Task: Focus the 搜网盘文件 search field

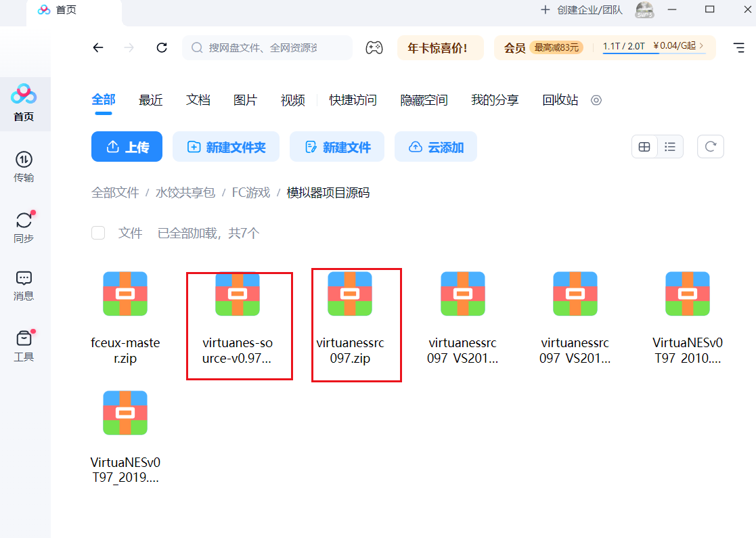Action: 267,48
